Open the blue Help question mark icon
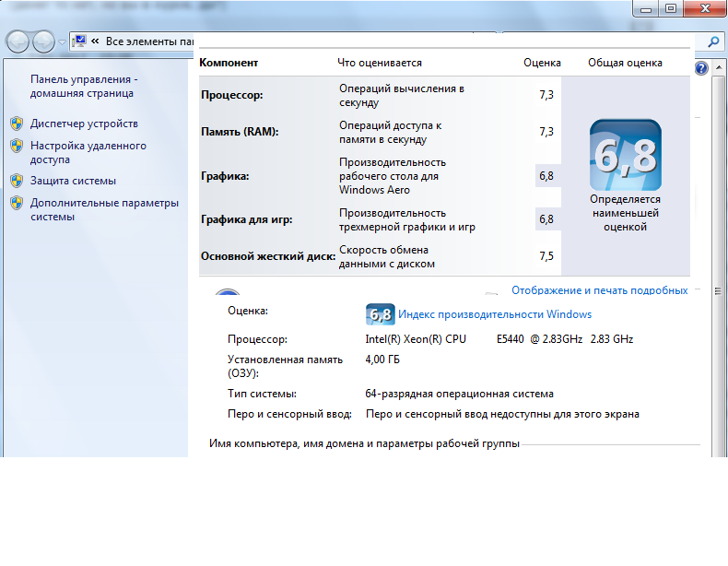Viewport: 728px width, 566px height. click(701, 68)
